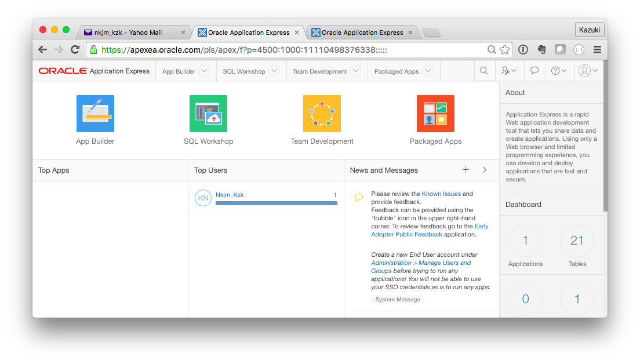Click the gray square extension icon

[x=560, y=50]
